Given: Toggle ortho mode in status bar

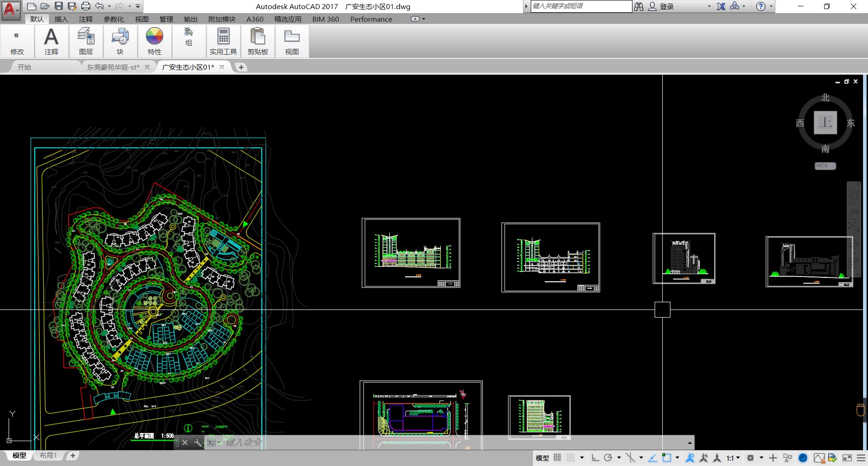Looking at the screenshot, I should [x=595, y=458].
